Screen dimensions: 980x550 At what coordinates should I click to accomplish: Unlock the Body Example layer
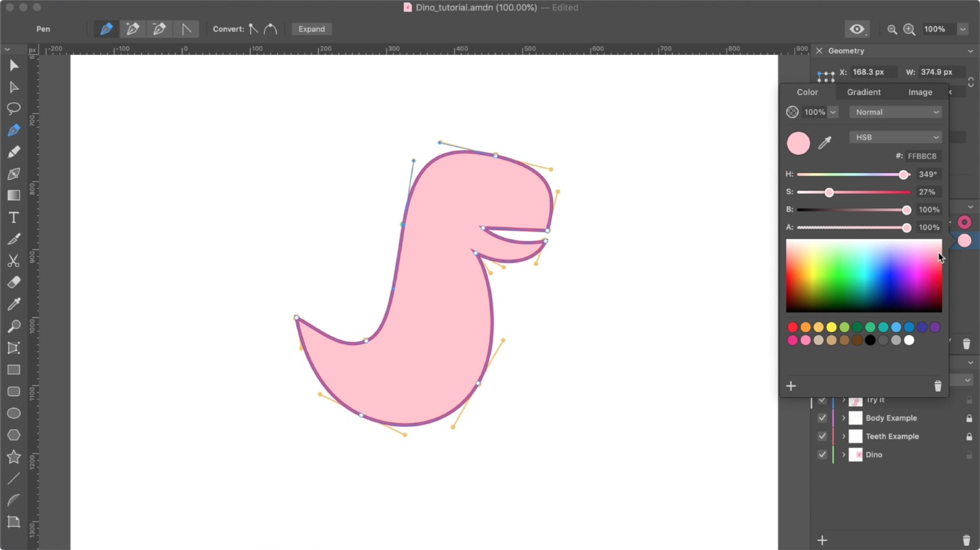969,418
